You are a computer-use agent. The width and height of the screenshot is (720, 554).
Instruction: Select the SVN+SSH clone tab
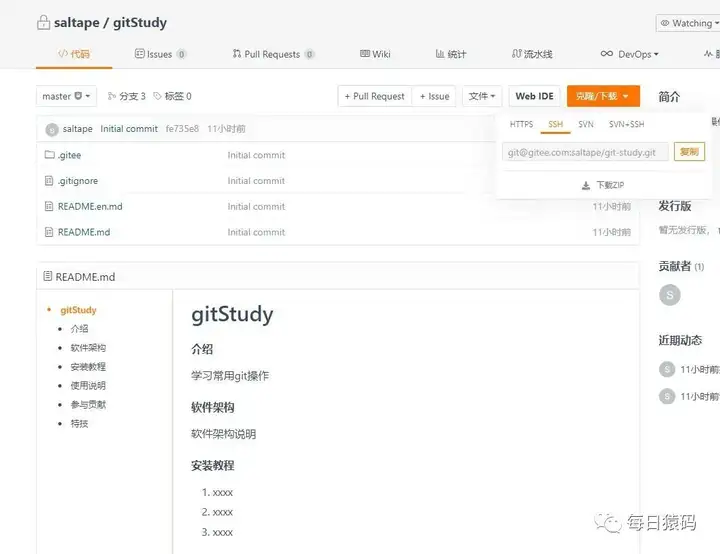(x=626, y=124)
